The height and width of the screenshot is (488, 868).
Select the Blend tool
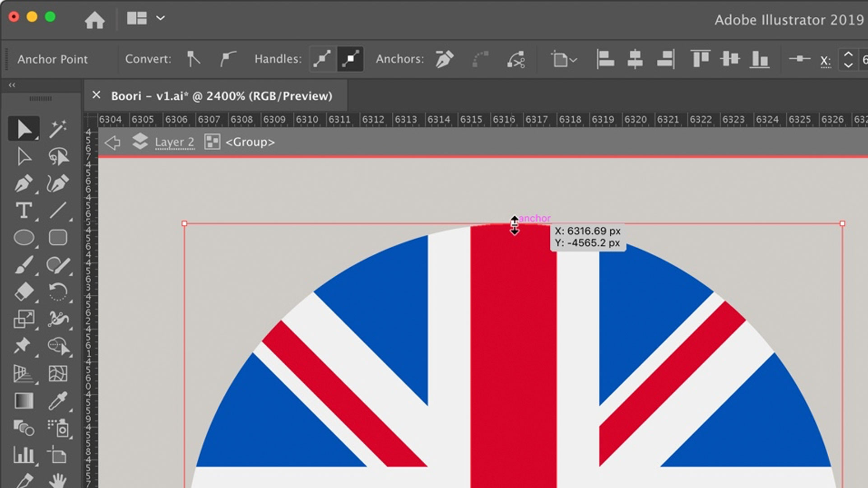point(23,428)
